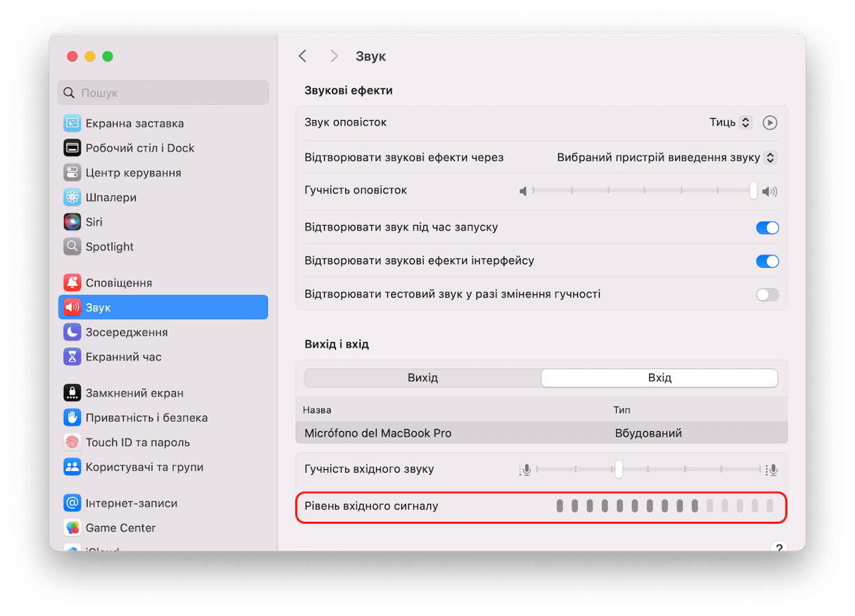Click the Пошук search field
Image resolution: width=855 pixels, height=616 pixels.
point(163,93)
